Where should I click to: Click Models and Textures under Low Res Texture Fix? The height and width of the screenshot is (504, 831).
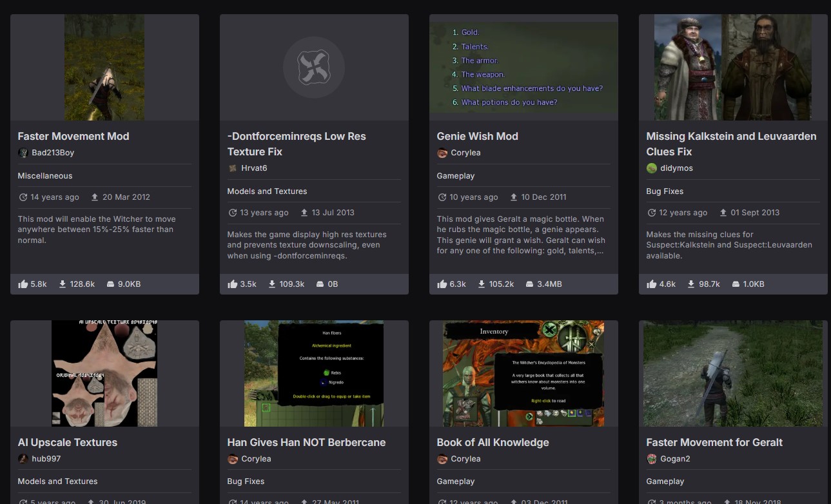click(267, 191)
